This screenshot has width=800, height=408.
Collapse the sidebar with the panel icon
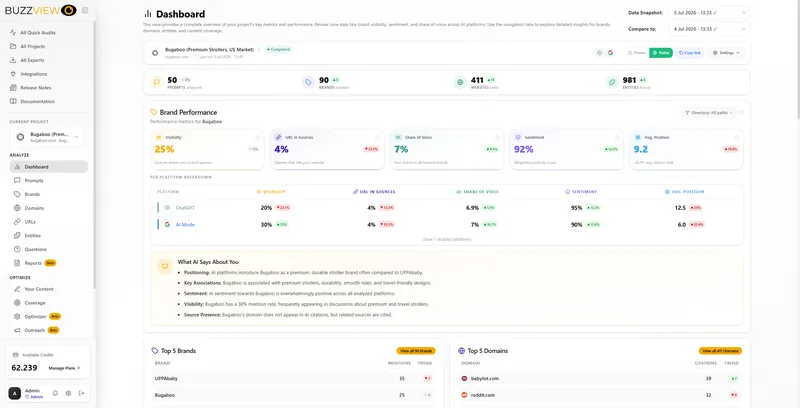85,10
